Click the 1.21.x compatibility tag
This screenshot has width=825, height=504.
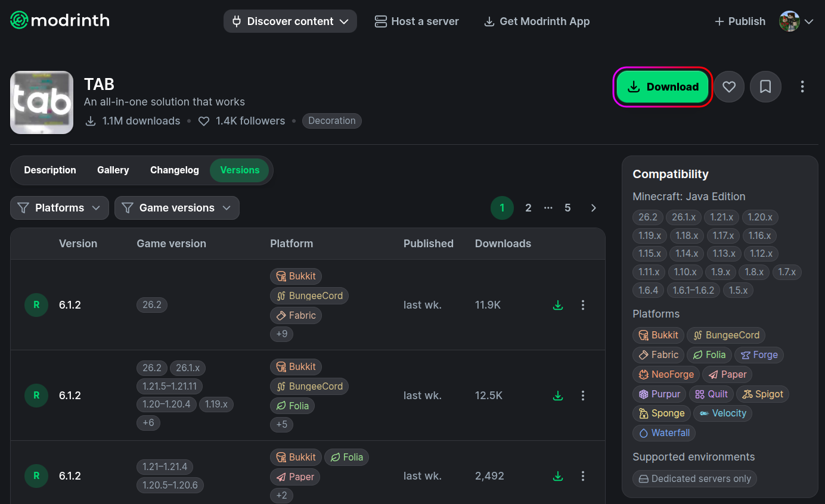[x=721, y=217]
